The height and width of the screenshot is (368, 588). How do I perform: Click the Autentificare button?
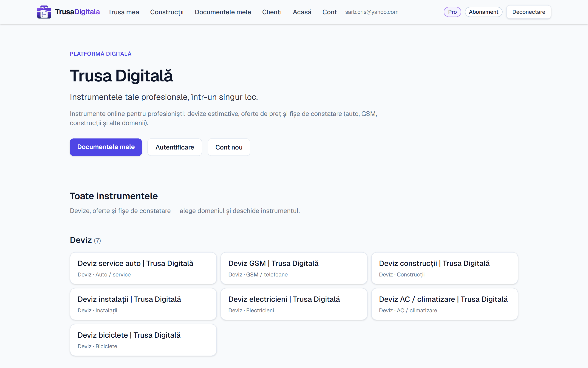[175, 147]
